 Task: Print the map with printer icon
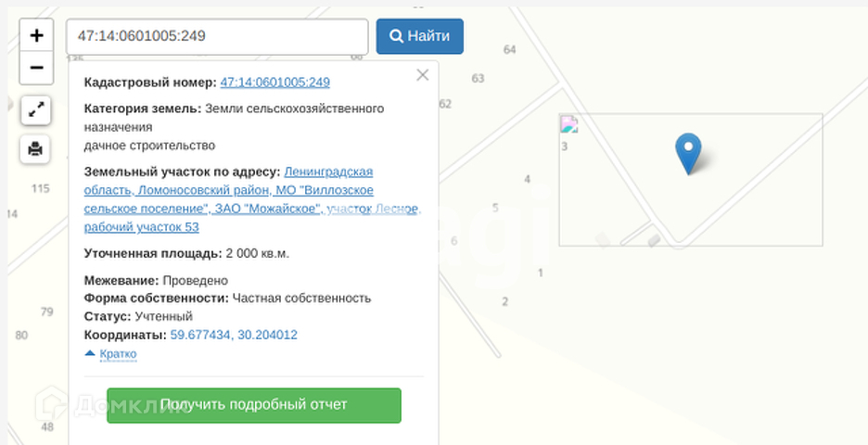[35, 149]
